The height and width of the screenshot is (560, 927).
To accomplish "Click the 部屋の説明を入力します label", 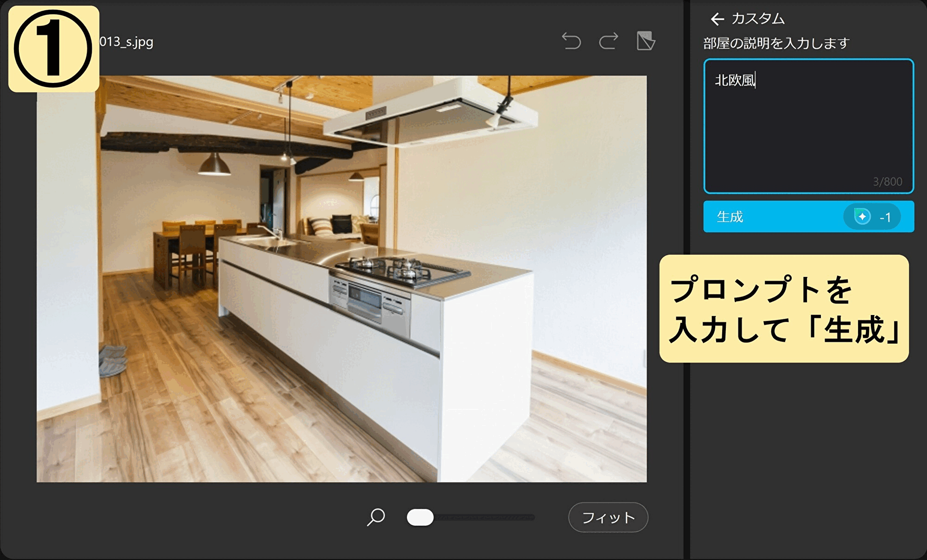I will tap(776, 44).
